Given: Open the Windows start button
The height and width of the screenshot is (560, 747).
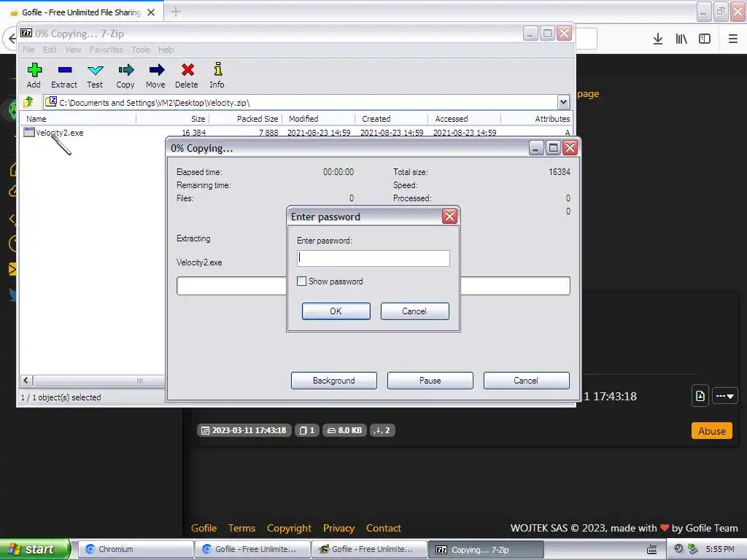Looking at the screenshot, I should (x=35, y=549).
